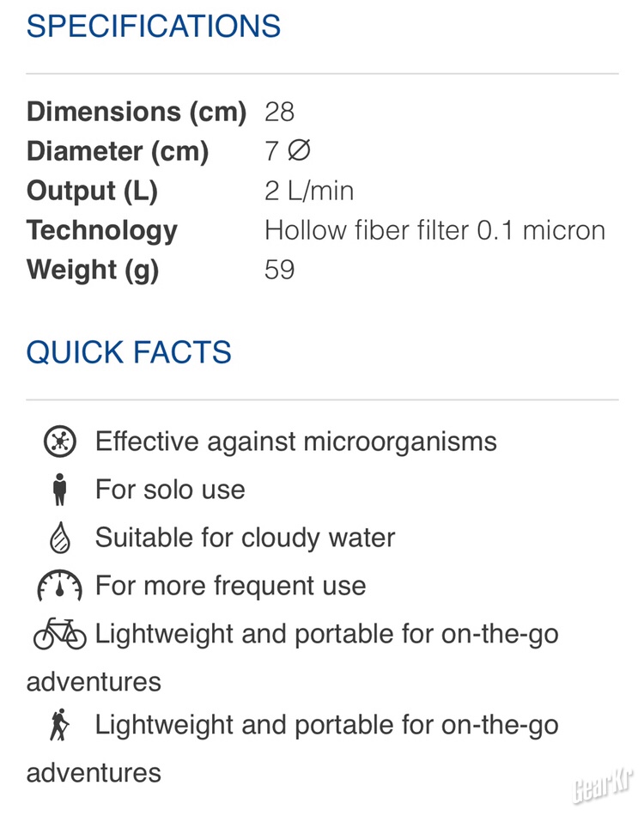644x816 pixels.
Task: Click the 'Hollow fiber filter 0.1 micron' value
Action: (434, 230)
